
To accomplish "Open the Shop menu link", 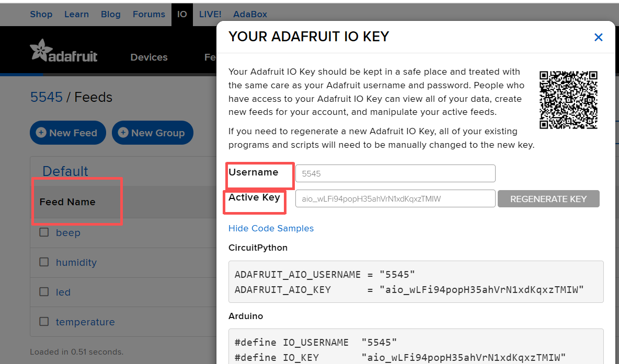I will coord(41,14).
